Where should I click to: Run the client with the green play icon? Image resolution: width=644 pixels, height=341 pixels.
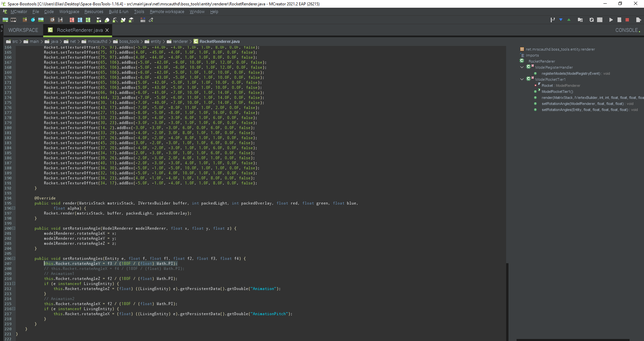[611, 20]
